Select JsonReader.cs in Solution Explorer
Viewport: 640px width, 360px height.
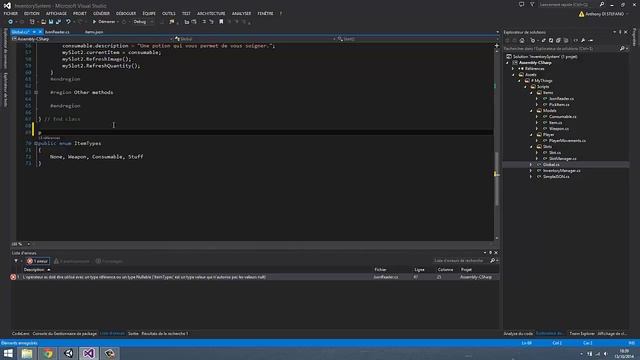561,99
